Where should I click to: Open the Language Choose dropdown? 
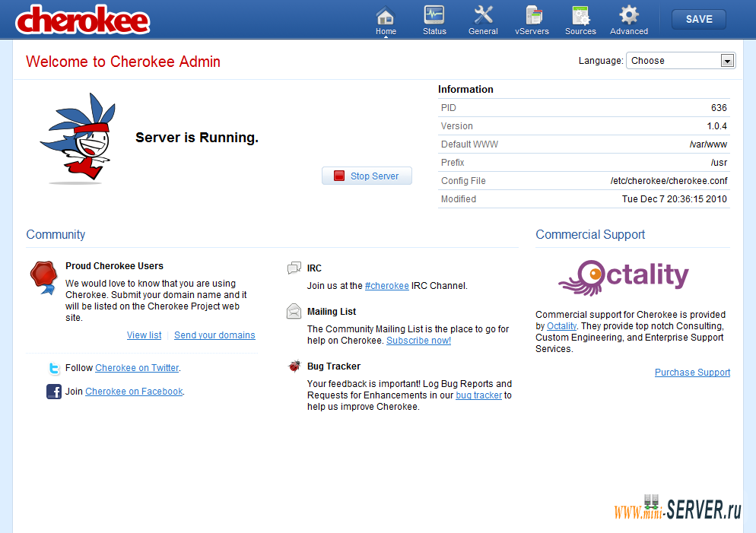coord(680,61)
